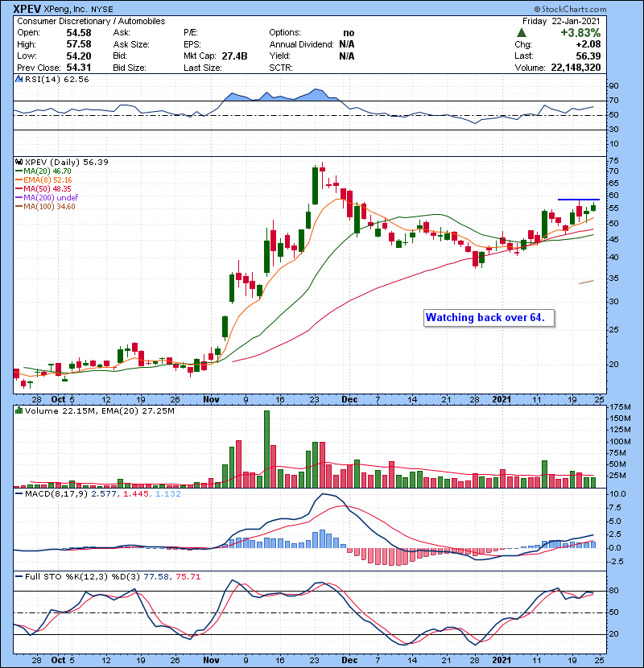Click the +3.83% percent change

coord(580,33)
